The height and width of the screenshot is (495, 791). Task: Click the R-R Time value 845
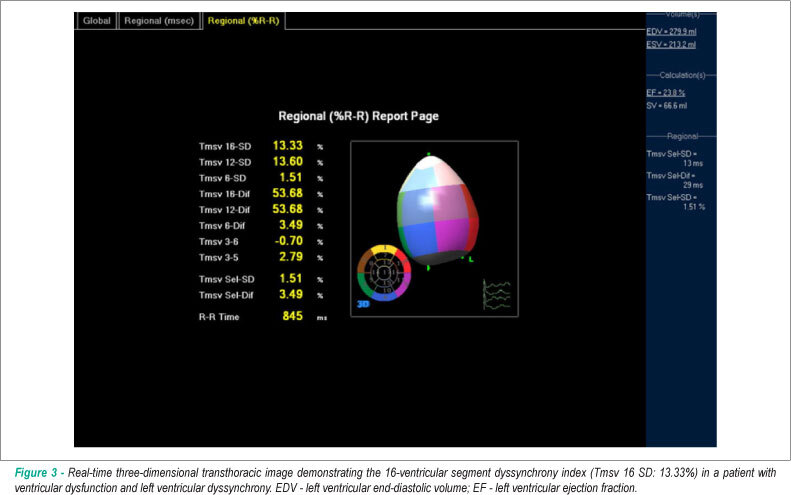pos(293,316)
